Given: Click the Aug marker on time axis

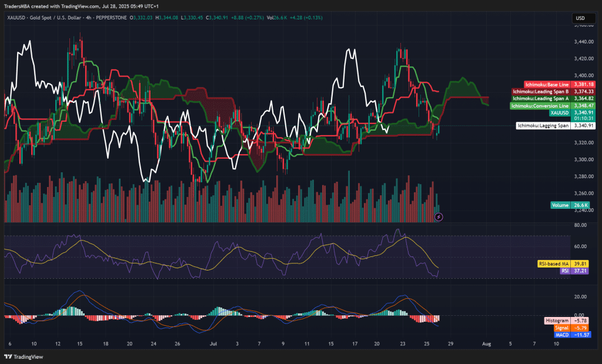Looking at the screenshot, I should coord(486,342).
